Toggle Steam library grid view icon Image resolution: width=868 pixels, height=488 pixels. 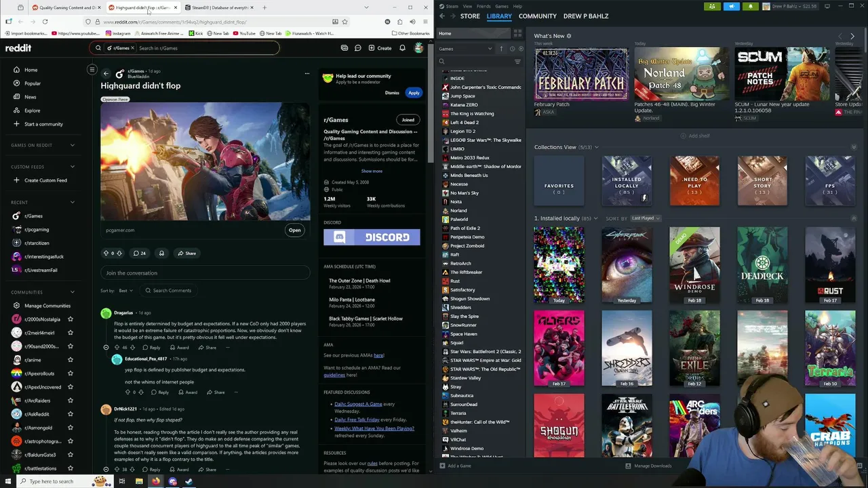point(517,33)
